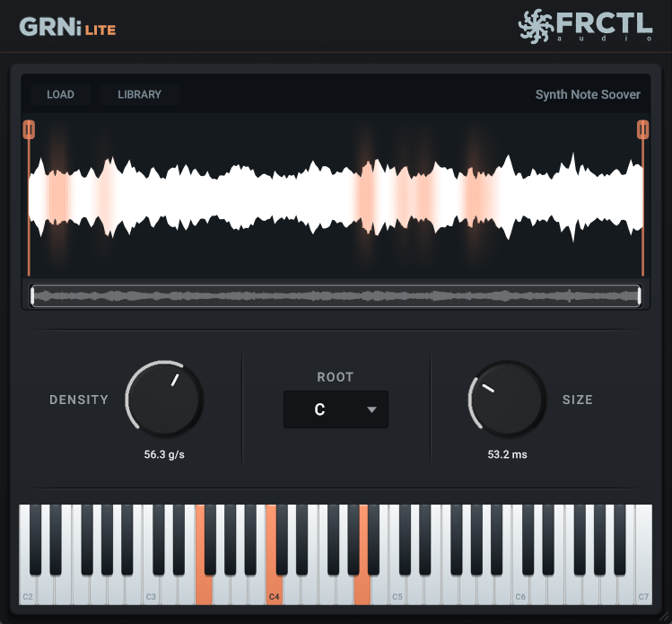Open the ROOT note dropdown
The image size is (672, 624).
click(x=336, y=409)
